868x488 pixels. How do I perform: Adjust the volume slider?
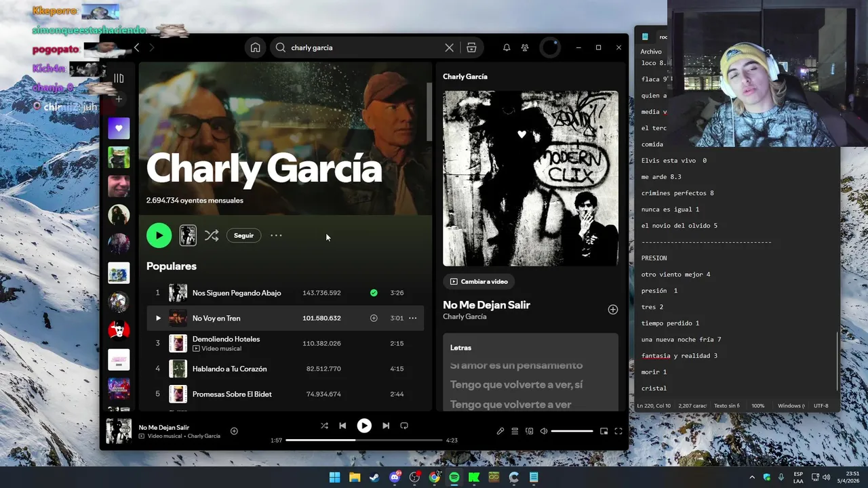tap(572, 431)
